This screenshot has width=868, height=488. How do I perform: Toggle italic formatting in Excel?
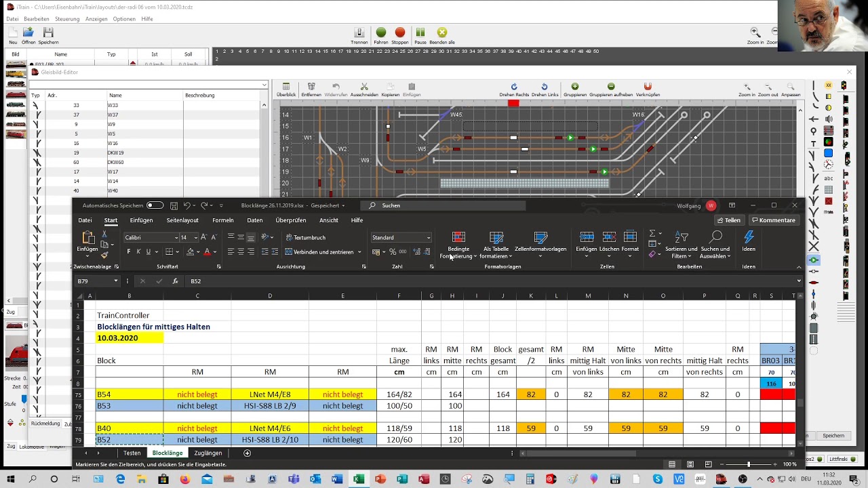pyautogui.click(x=138, y=251)
